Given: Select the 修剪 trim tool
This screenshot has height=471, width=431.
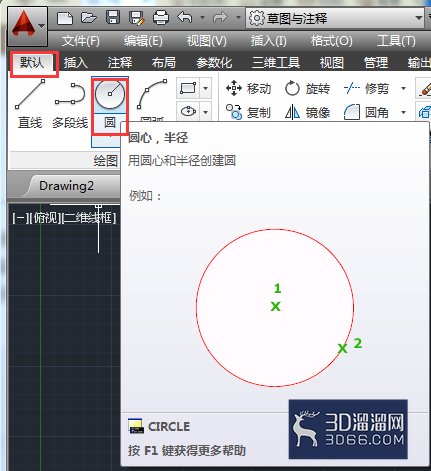Looking at the screenshot, I should pyautogui.click(x=366, y=89).
